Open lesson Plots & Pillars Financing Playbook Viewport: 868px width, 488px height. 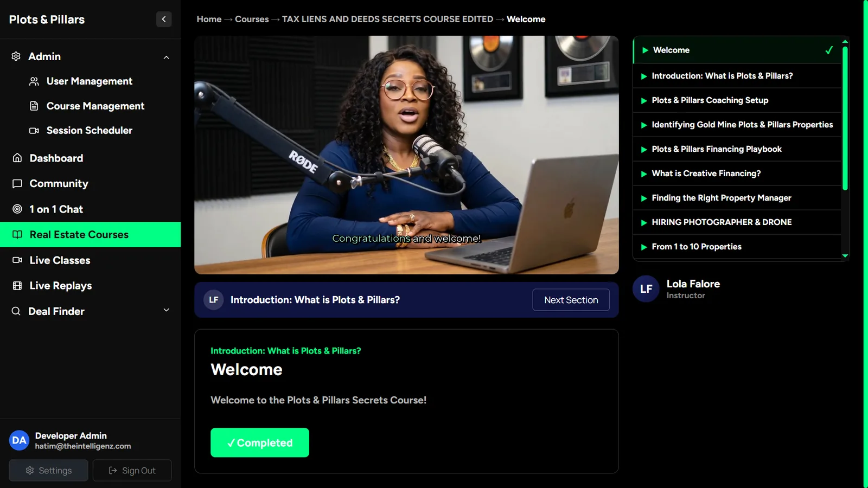[x=737, y=149]
